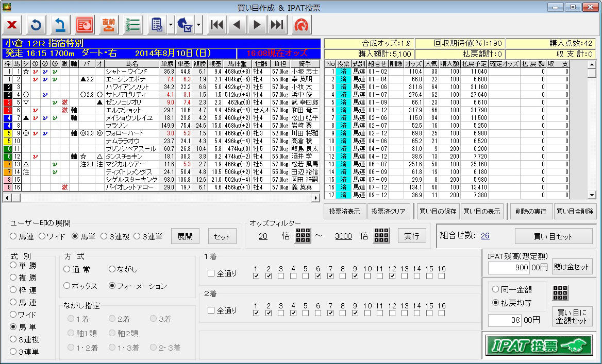Click right arrow of horse table scrollbar
Screen dimensions: 602x364
point(315,198)
